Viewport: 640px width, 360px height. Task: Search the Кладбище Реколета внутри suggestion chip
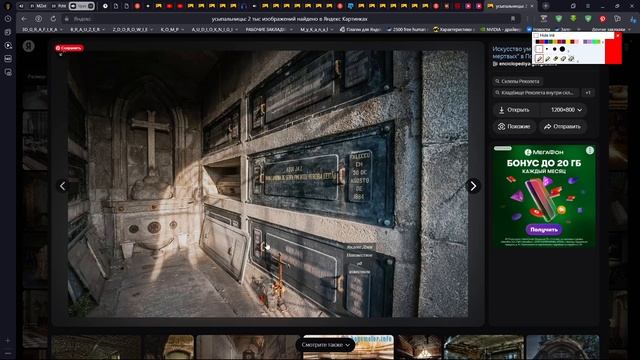click(x=535, y=93)
